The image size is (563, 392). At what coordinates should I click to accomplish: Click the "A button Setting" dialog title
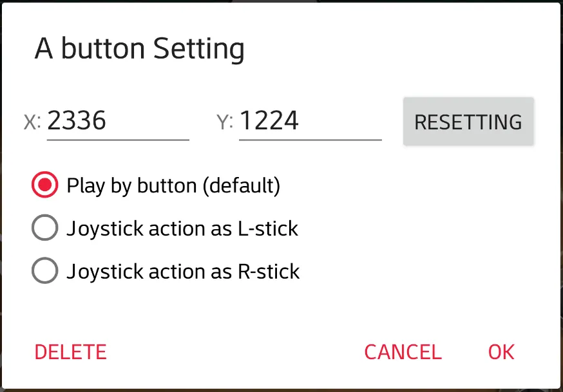(x=139, y=49)
